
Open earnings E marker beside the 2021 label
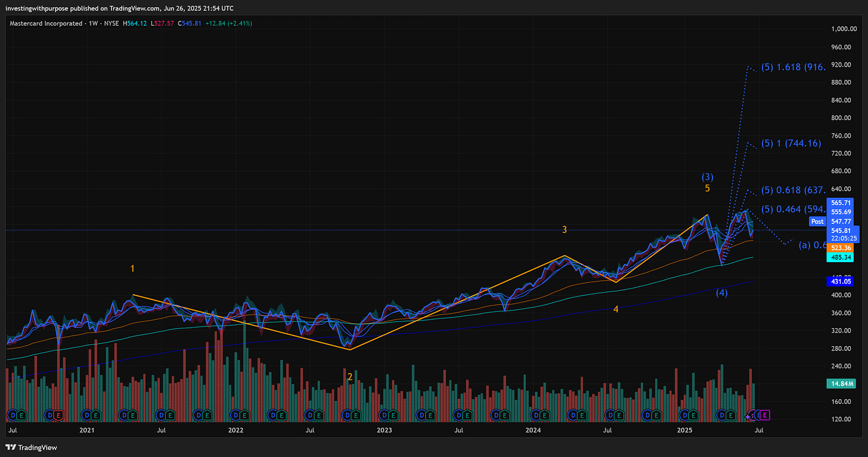(x=95, y=414)
